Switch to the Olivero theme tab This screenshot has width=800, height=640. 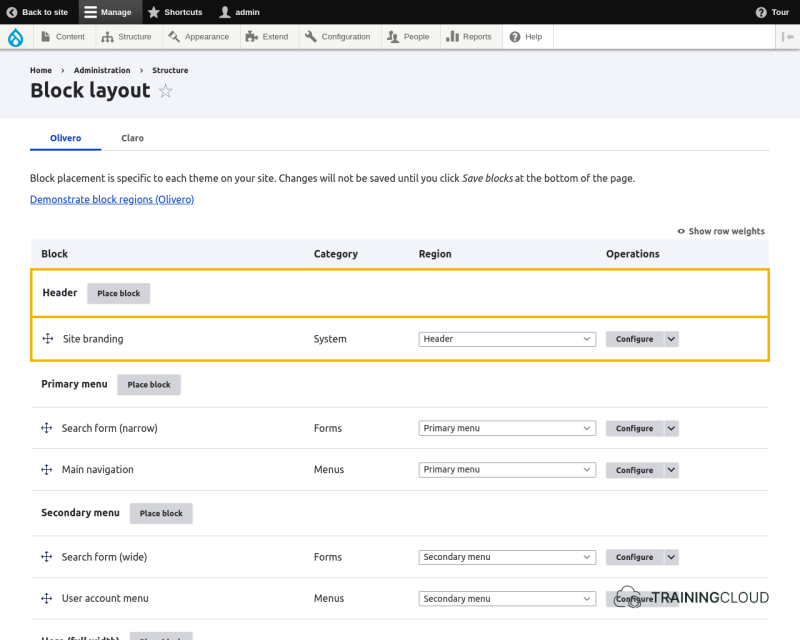[x=65, y=138]
